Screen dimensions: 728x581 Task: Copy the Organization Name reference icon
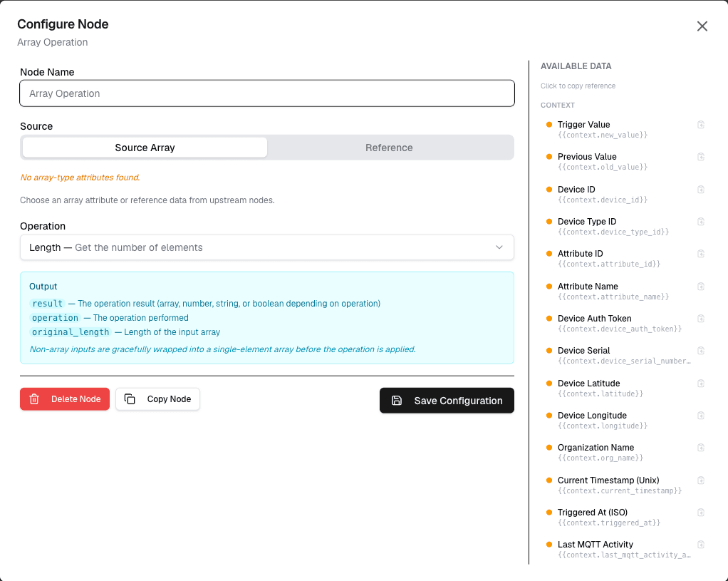pyautogui.click(x=701, y=447)
